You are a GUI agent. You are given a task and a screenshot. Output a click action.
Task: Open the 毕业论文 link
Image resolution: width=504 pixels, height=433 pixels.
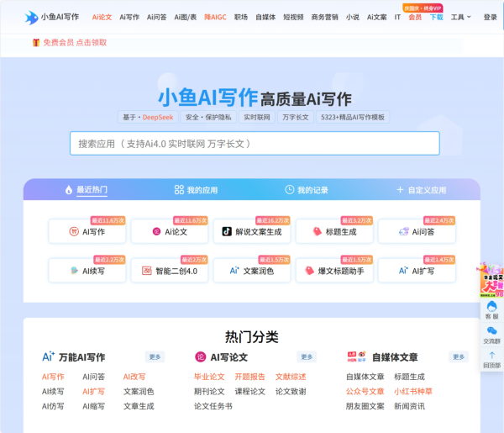[209, 377]
